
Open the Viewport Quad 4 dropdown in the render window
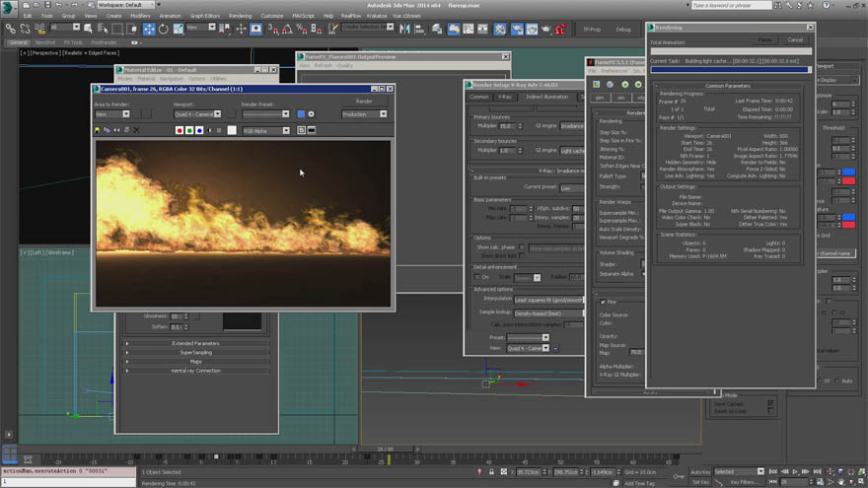click(197, 114)
